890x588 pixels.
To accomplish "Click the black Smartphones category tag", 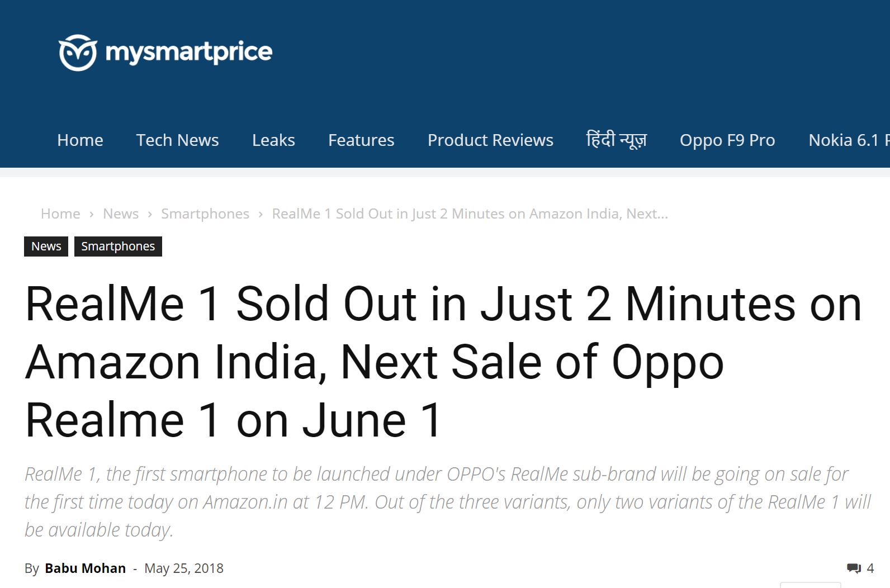I will [118, 246].
